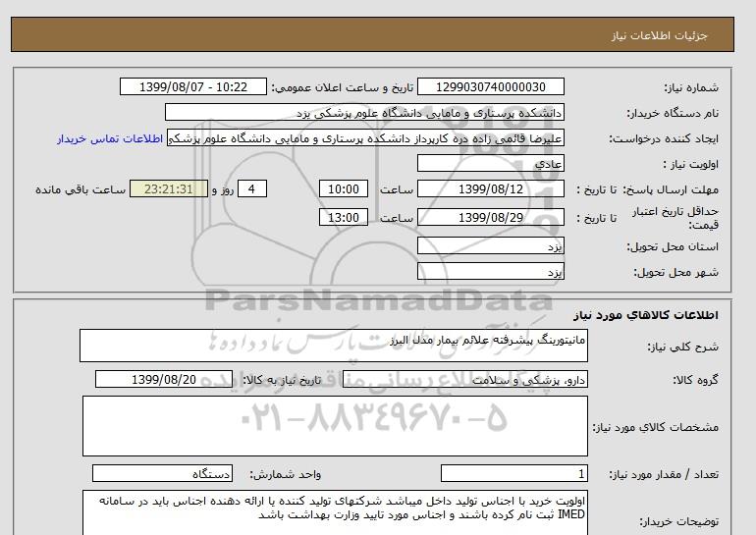Image resolution: width=756 pixels, height=535 pixels.
Task: Select the price validity date 1399/08/29
Action: coord(490,217)
